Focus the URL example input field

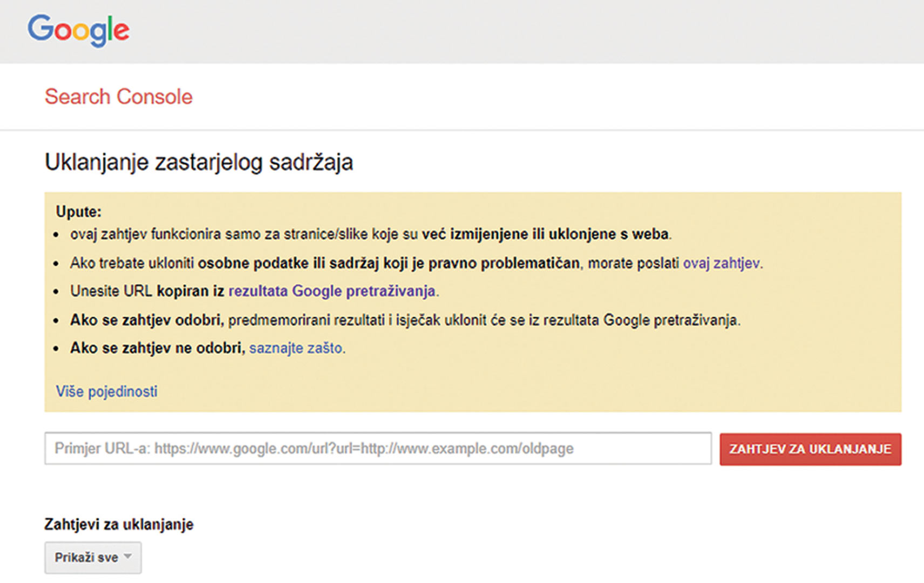[378, 448]
